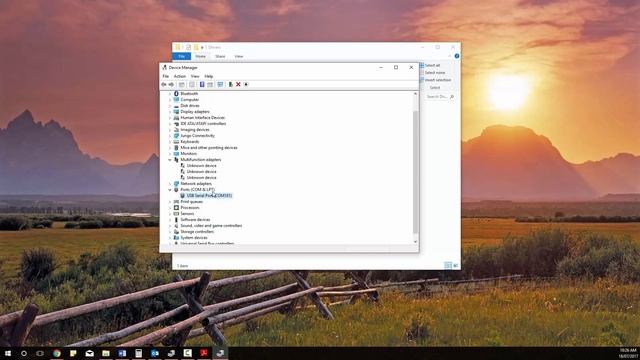
Task: Open the Action menu
Action: [x=180, y=76]
